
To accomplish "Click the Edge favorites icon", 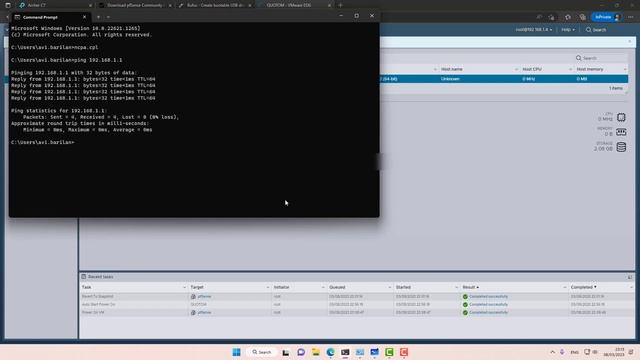I will [x=552, y=17].
